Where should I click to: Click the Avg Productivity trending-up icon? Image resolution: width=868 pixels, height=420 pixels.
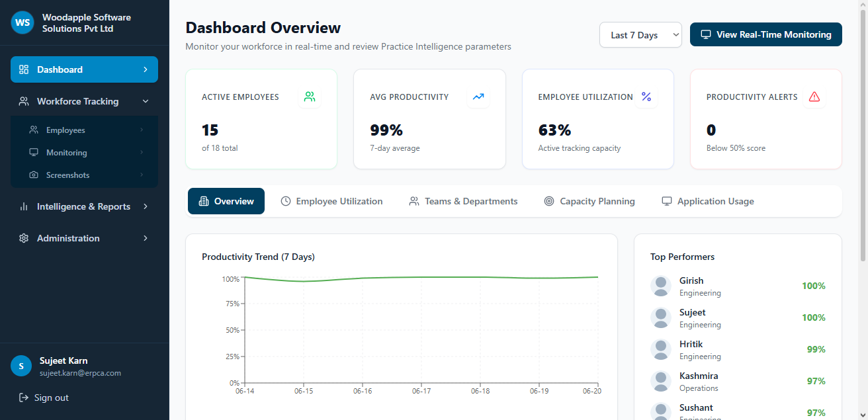[x=478, y=97]
